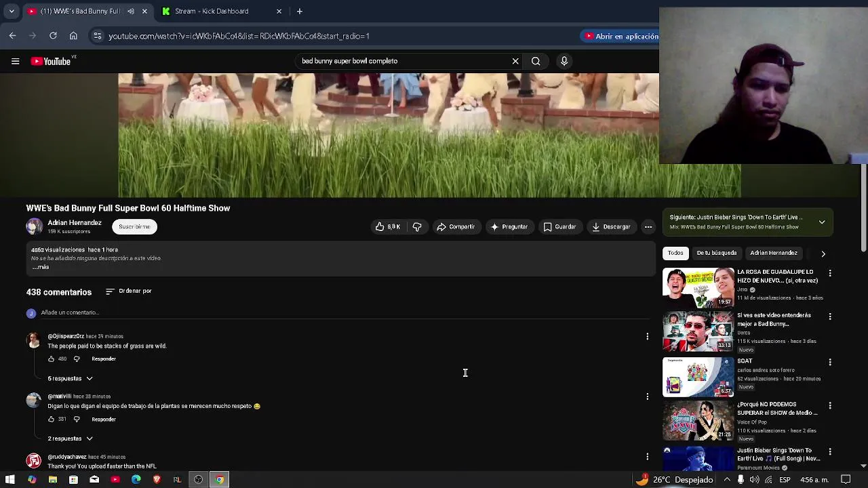The width and height of the screenshot is (868, 488).
Task: Open the Brave browser taskbar icon
Action: click(x=157, y=480)
